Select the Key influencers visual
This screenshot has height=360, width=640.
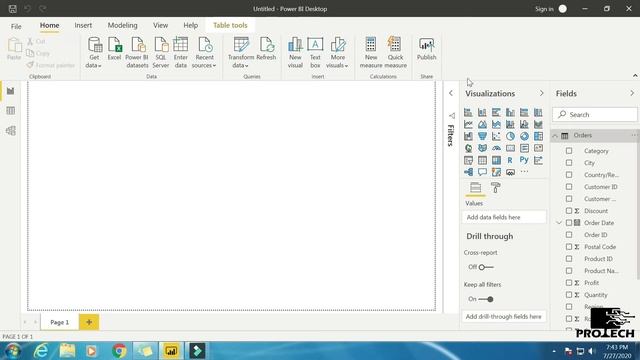click(x=538, y=160)
